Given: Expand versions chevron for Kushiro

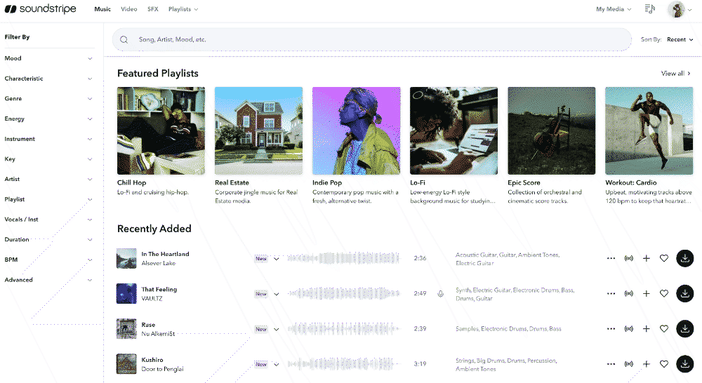Looking at the screenshot, I should pyautogui.click(x=276, y=364).
